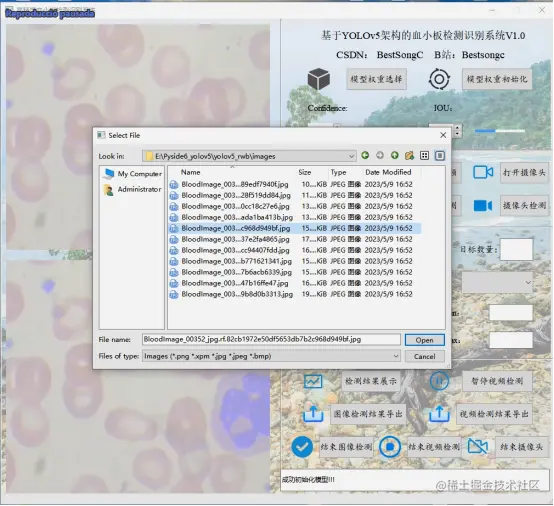This screenshot has height=506, width=554.
Task: Click the pause video detection icon
Action: point(439,381)
